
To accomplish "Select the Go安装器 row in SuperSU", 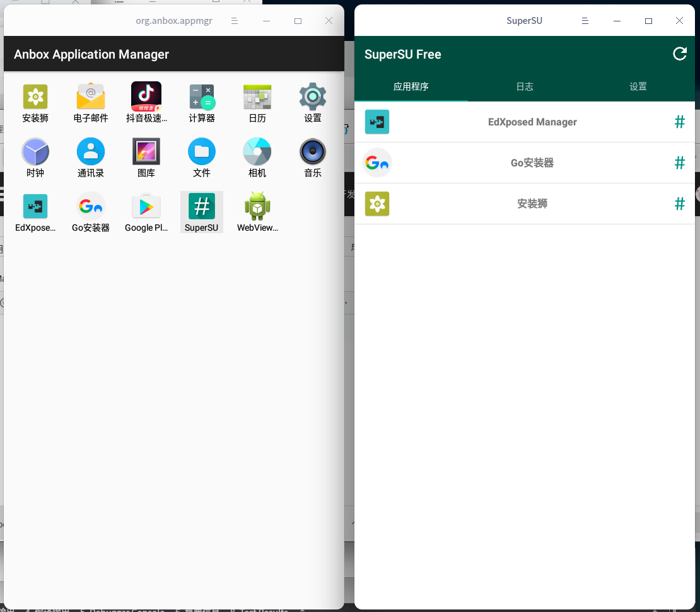I will 525,163.
